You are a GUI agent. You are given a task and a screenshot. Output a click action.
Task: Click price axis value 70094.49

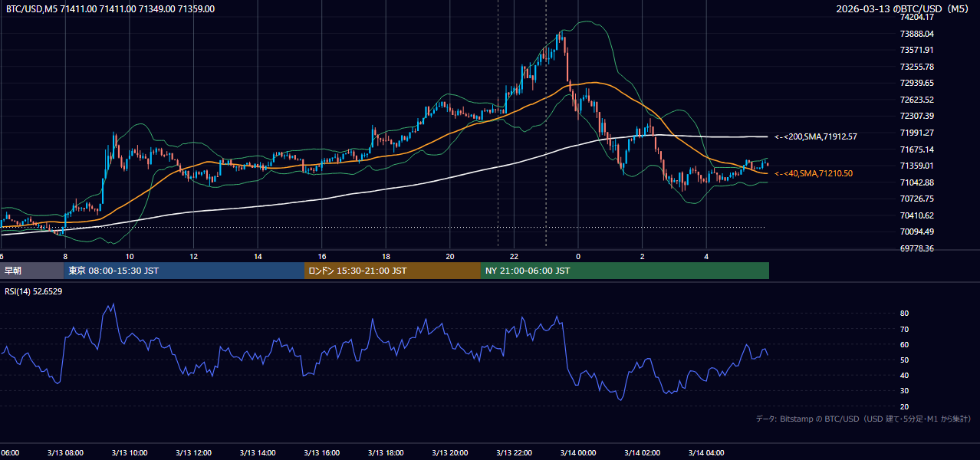pos(917,232)
